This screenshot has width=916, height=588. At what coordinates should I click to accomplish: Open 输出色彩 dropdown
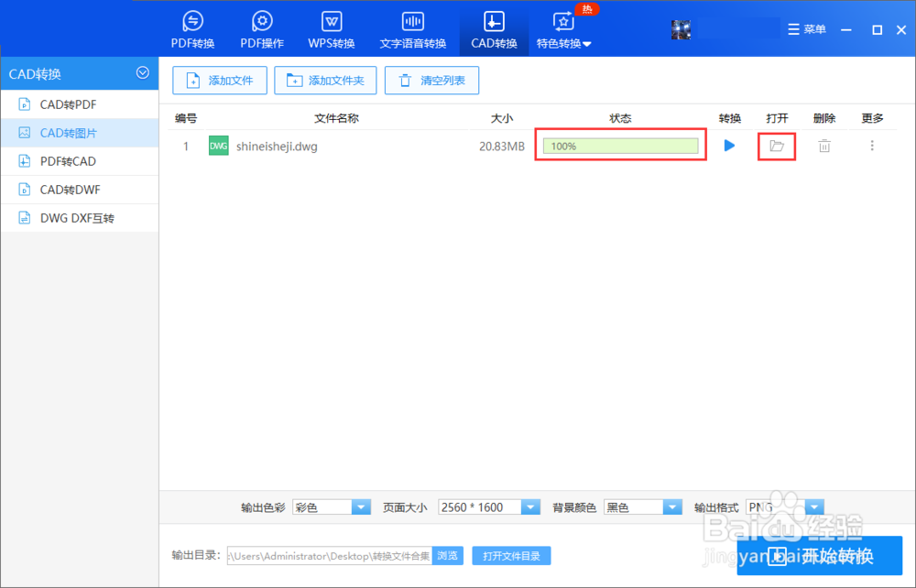(x=332, y=506)
